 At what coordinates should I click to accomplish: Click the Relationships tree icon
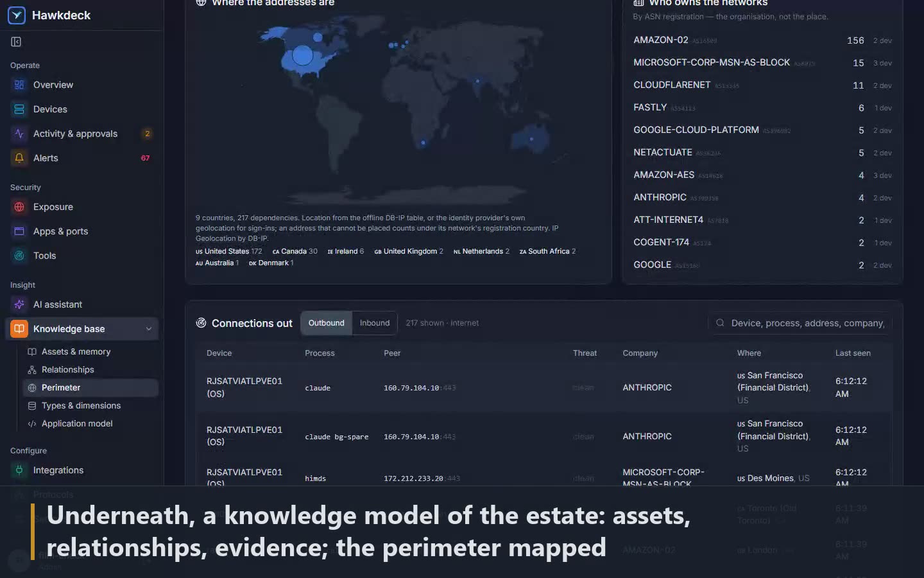tap(32, 370)
